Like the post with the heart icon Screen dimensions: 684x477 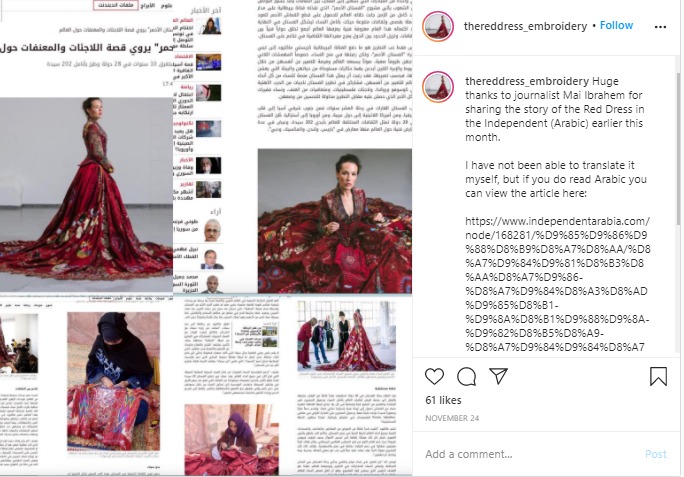pos(434,376)
